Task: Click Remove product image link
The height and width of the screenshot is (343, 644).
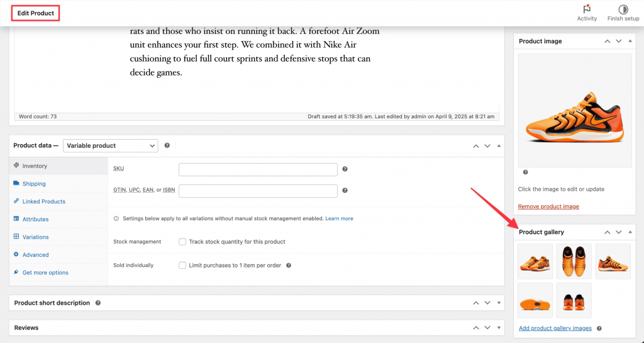Action: point(548,206)
